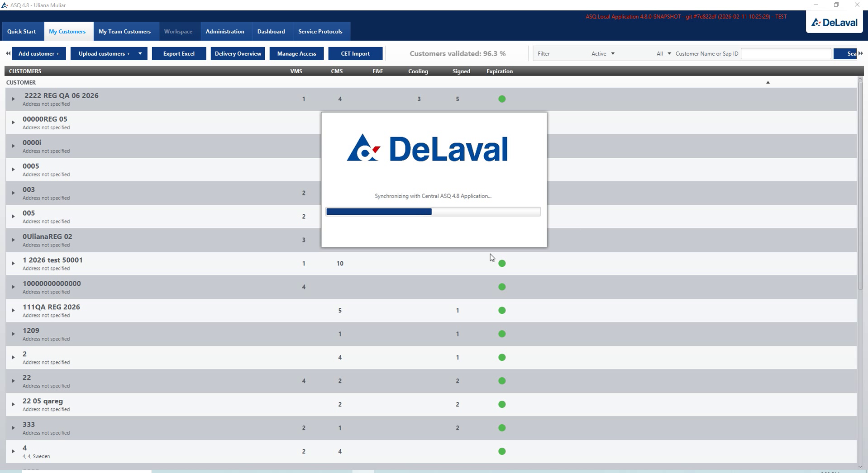Collapse panel with left double-arrow icon
Image resolution: width=868 pixels, height=473 pixels.
(x=8, y=53)
